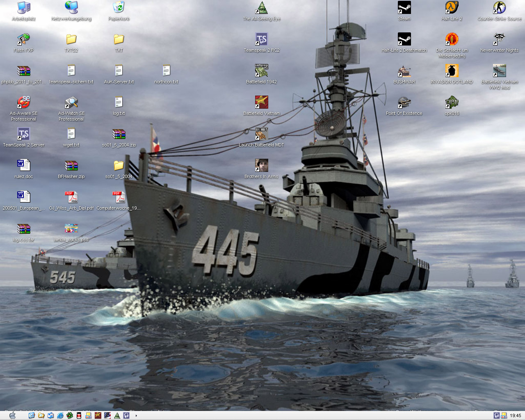Select the so01_5_2004.zip archive
525x420 pixels.
click(x=119, y=137)
